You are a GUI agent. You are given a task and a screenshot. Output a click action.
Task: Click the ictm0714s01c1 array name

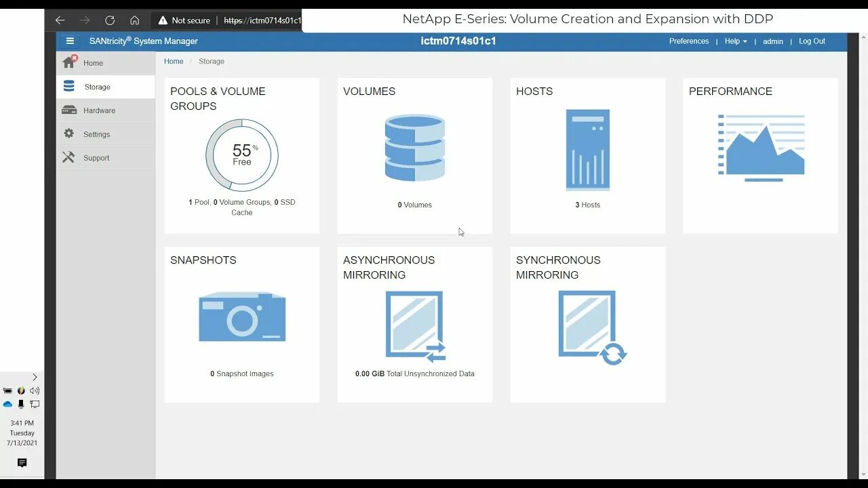458,41
